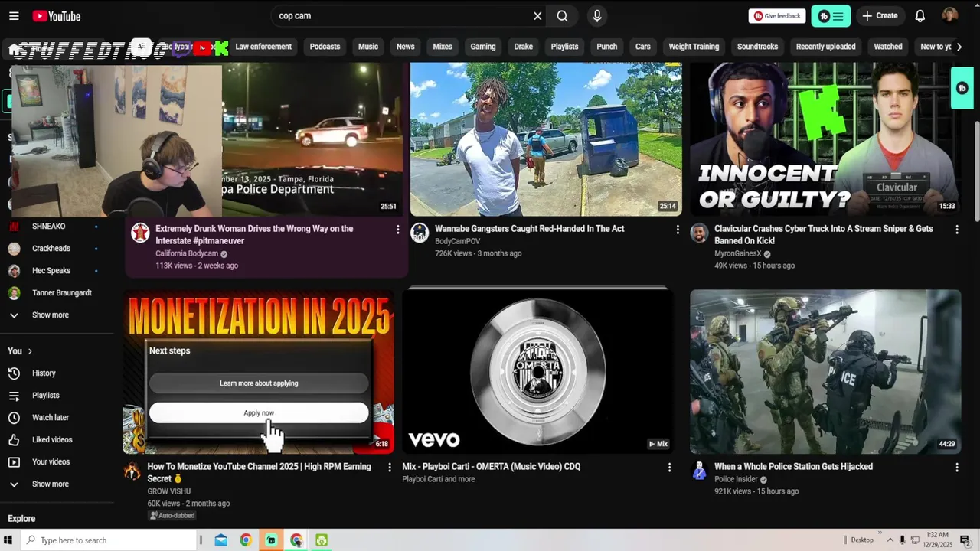Open more options for How To Monetize video
This screenshot has width=980, height=551.
coord(390,468)
